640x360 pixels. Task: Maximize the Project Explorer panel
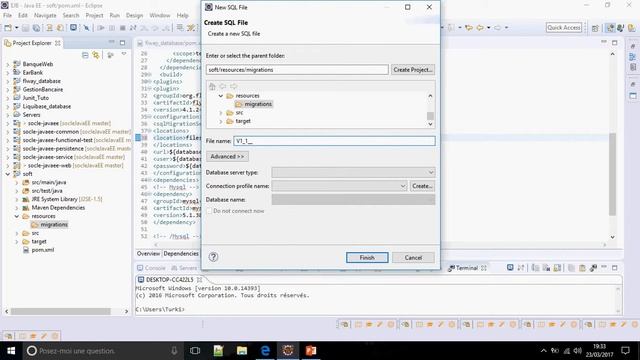click(122, 42)
